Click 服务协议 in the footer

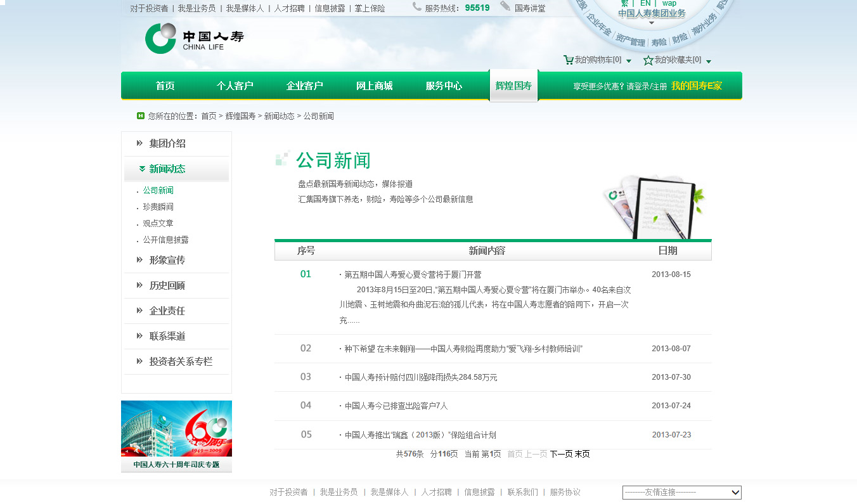(x=565, y=493)
